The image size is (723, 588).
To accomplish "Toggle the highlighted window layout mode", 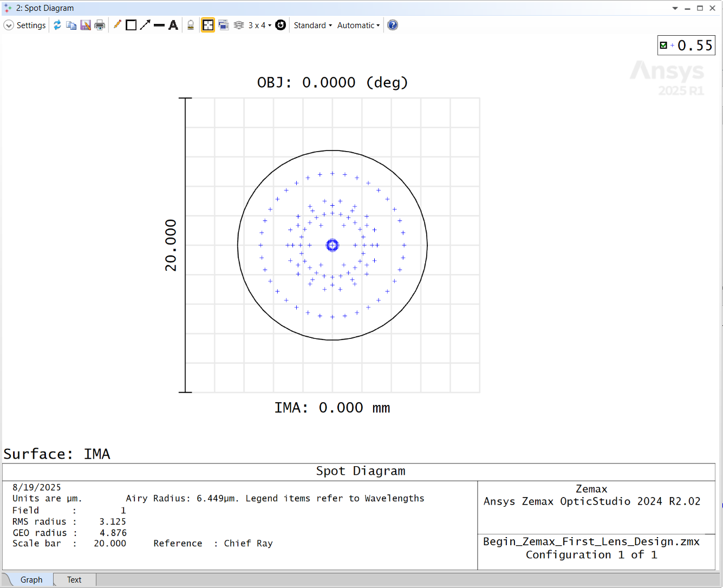I will pyautogui.click(x=207, y=25).
